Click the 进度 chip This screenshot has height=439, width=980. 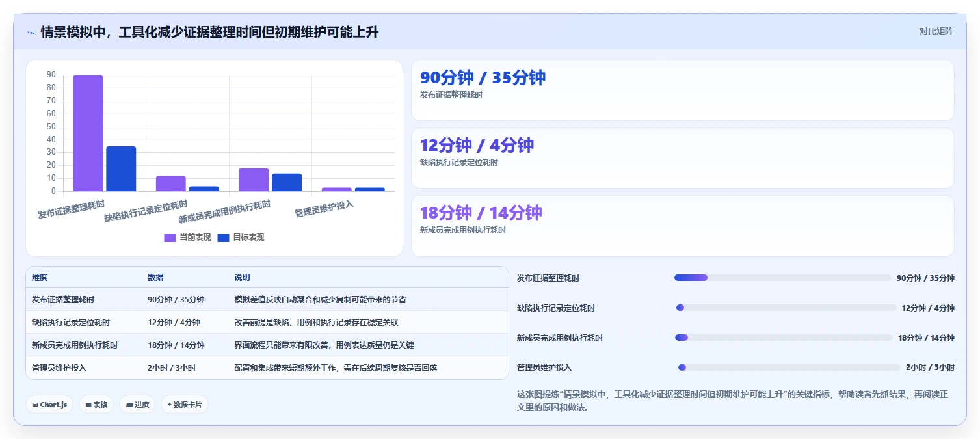(x=137, y=405)
